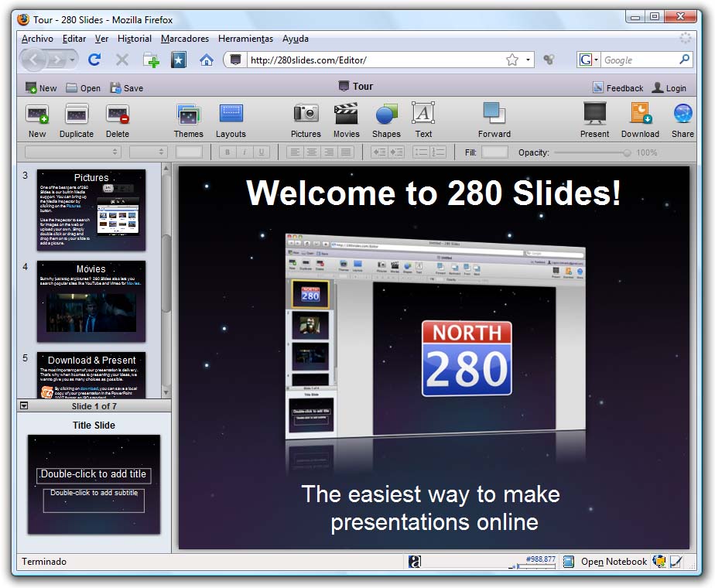Insert a shape with Shapes tool

(386, 121)
